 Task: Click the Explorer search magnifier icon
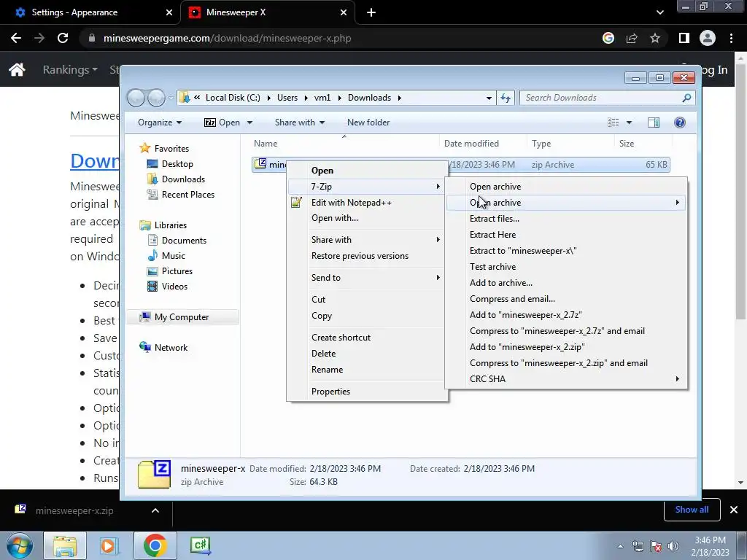(x=686, y=98)
